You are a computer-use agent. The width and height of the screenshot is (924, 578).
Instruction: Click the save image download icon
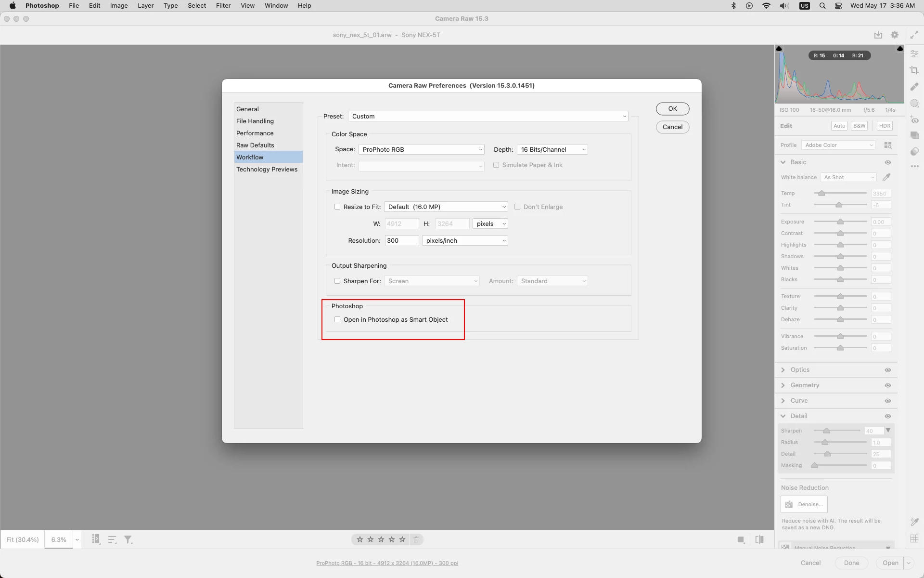(x=878, y=35)
